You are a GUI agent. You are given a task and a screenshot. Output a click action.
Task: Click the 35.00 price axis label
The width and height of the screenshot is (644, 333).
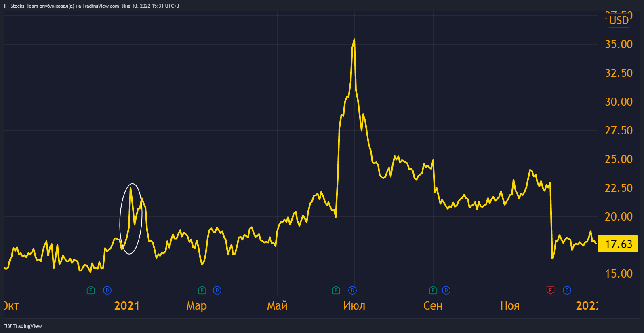[619, 44]
